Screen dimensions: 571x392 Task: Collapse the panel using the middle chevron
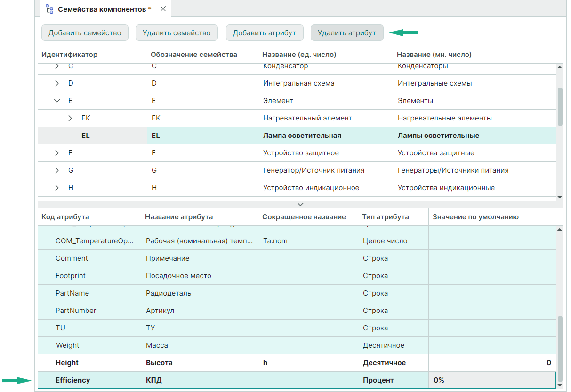[301, 204]
